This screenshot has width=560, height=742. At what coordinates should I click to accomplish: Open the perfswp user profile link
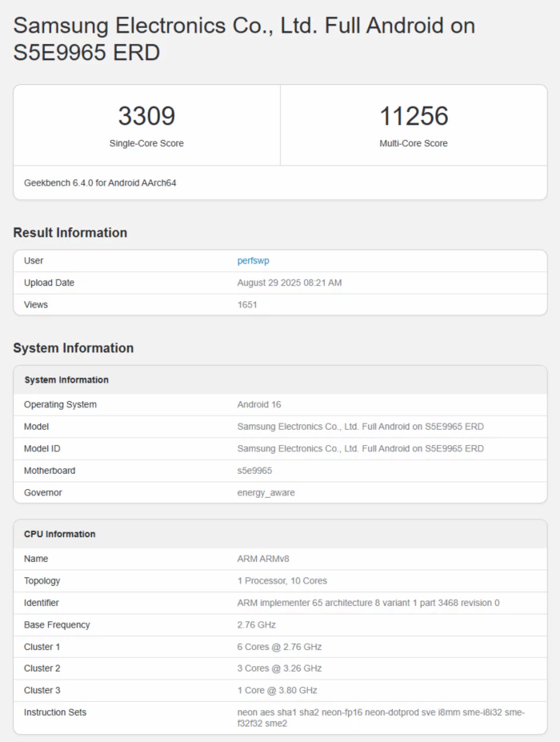tap(253, 260)
